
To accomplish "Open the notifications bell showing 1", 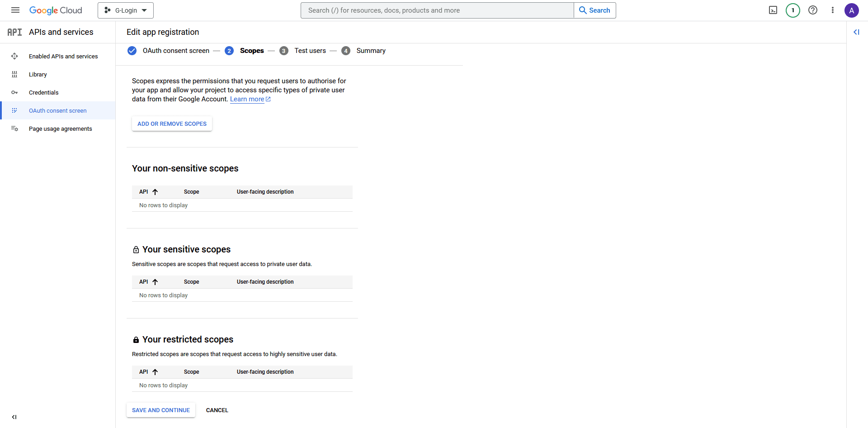I will tap(793, 10).
